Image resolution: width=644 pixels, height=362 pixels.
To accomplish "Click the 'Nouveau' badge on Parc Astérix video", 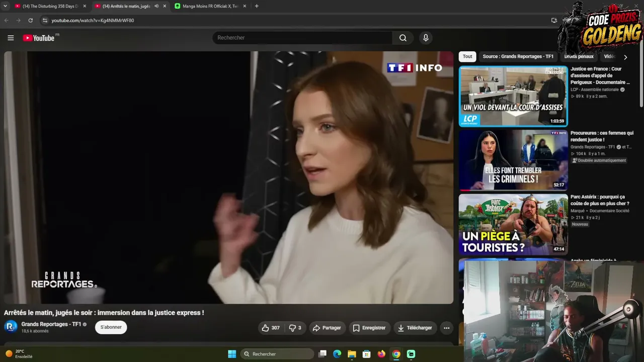I will (x=580, y=224).
